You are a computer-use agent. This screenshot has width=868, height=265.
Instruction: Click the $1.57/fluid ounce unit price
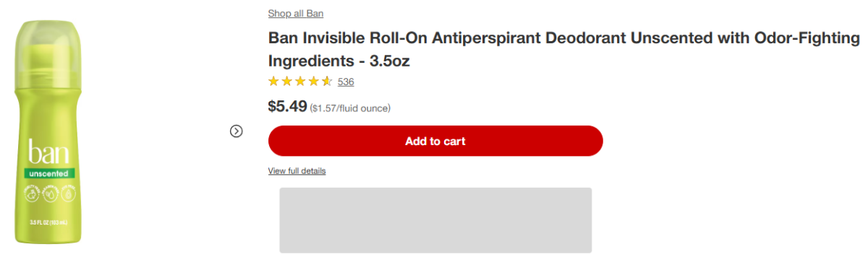[350, 108]
